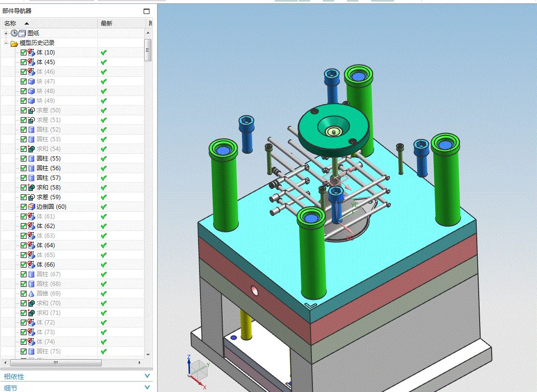The width and height of the screenshot is (537, 392).
Task: Toggle the checkbox for 求差 (51)
Action: (24, 120)
